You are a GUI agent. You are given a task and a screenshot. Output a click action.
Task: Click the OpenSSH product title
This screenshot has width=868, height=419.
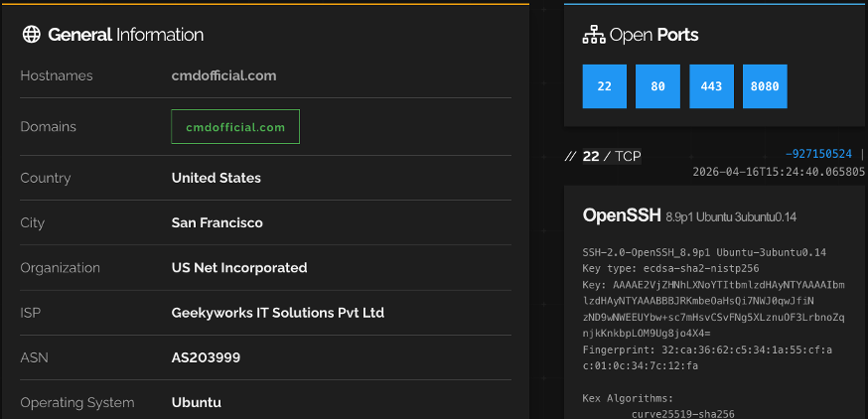pos(622,215)
